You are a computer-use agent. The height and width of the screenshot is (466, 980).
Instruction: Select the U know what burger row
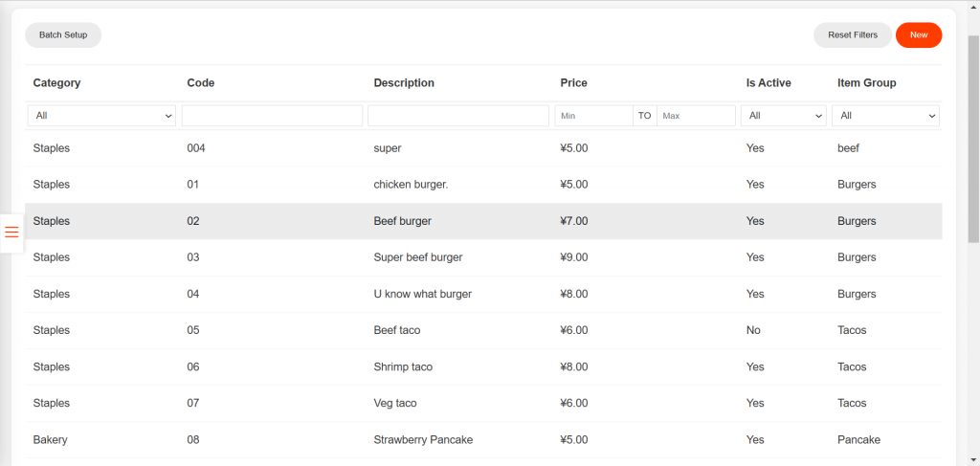coord(422,295)
